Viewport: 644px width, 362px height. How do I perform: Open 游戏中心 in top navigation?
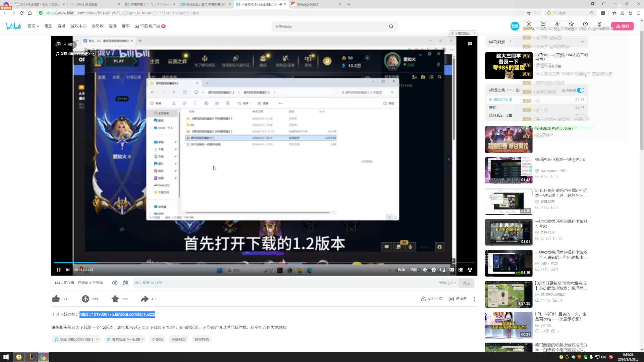[78, 26]
